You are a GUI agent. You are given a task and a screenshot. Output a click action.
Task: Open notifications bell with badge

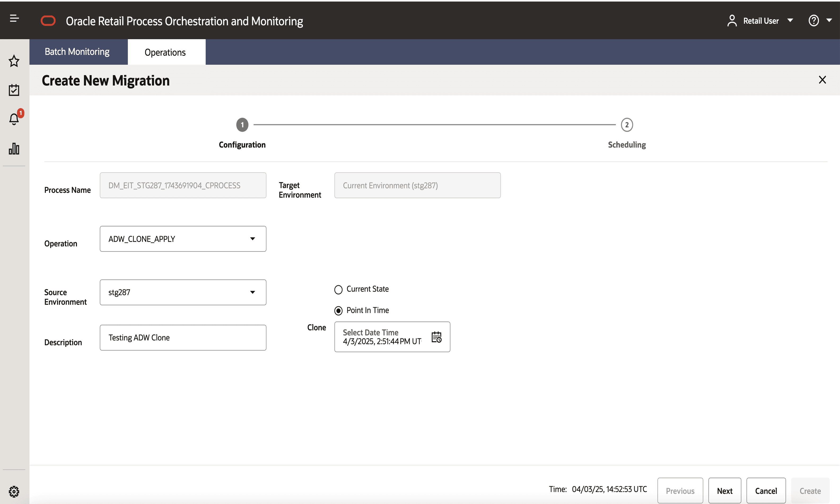coord(14,119)
